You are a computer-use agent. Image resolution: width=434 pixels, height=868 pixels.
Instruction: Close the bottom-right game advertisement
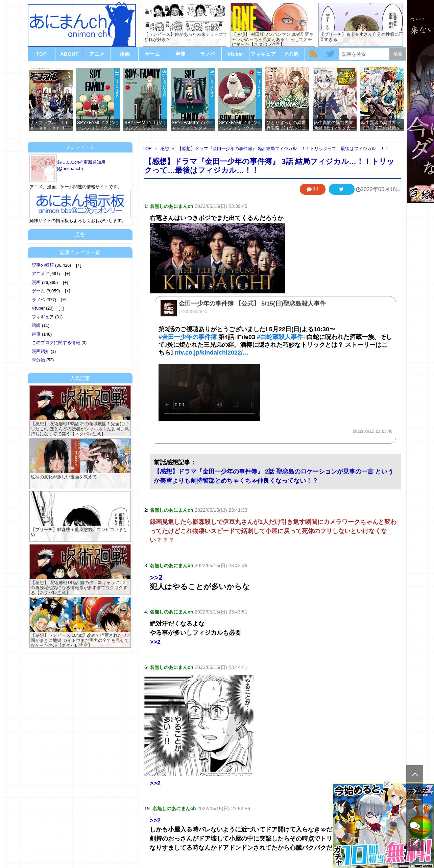[387, 784]
